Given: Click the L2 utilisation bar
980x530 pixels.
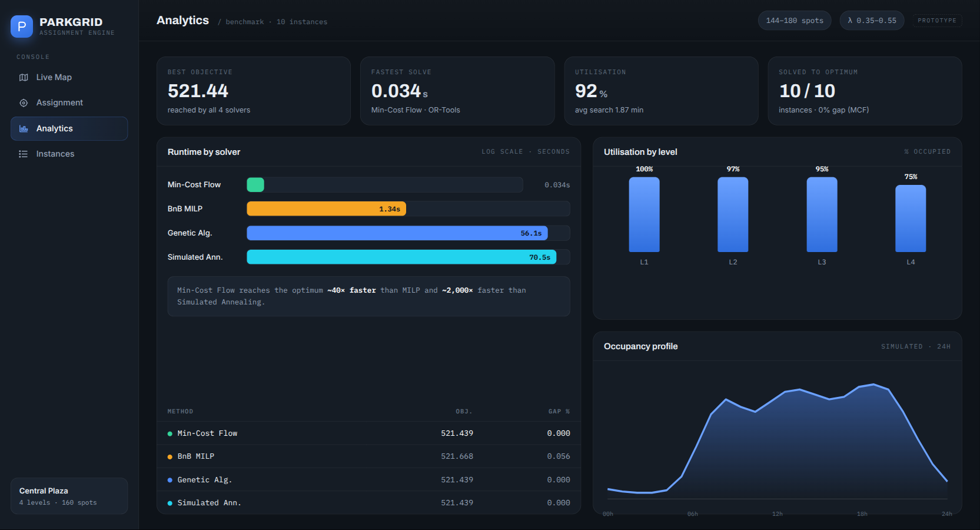Looking at the screenshot, I should (733, 215).
